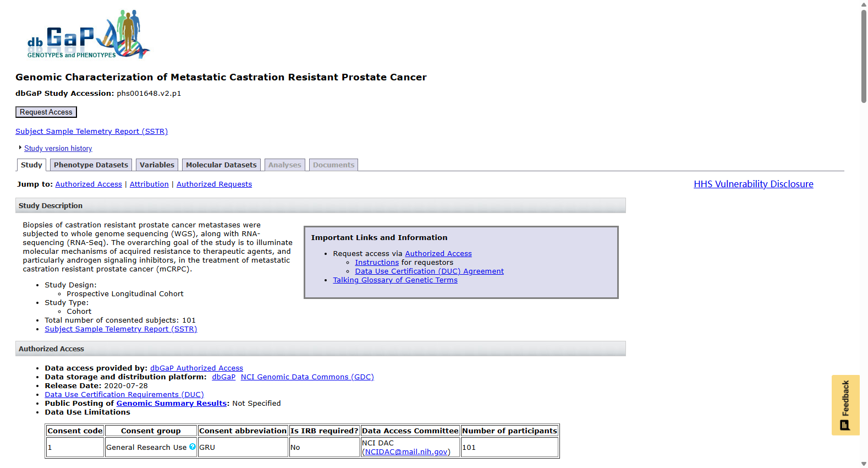The height and width of the screenshot is (468, 868).
Task: Switch to the Study tab
Action: pos(31,165)
